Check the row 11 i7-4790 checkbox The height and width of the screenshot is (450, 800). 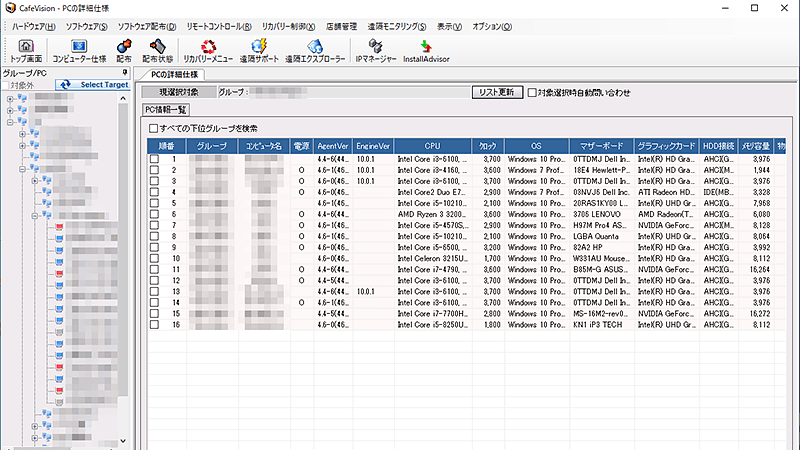pos(154,269)
